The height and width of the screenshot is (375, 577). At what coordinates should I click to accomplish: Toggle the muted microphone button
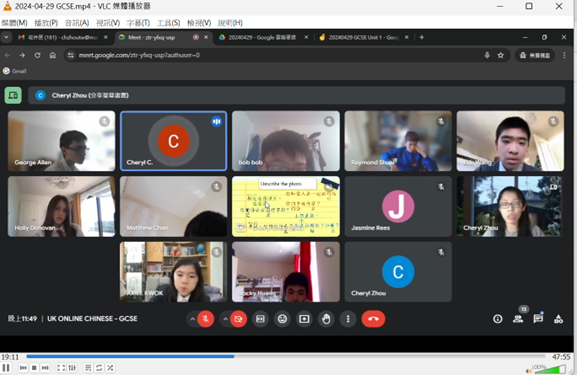(x=206, y=319)
